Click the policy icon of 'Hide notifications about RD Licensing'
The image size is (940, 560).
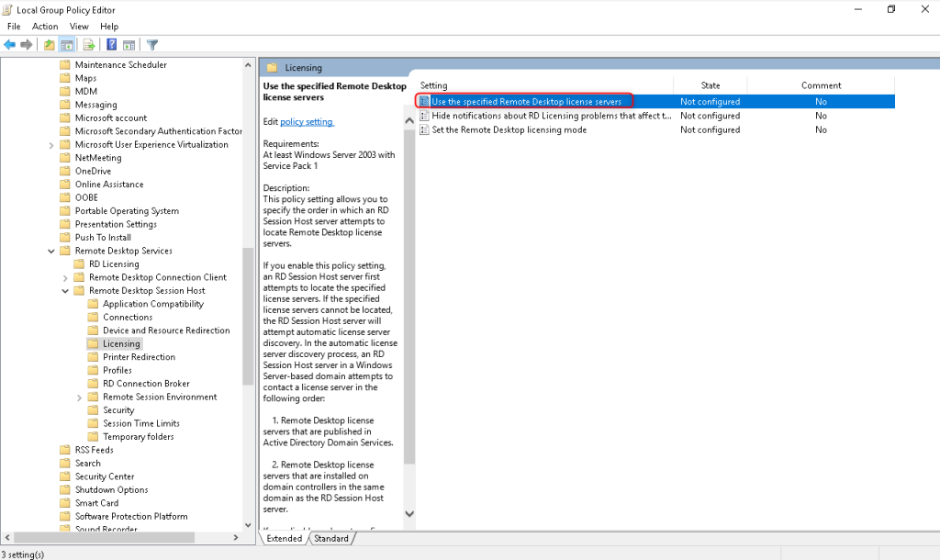(x=424, y=116)
